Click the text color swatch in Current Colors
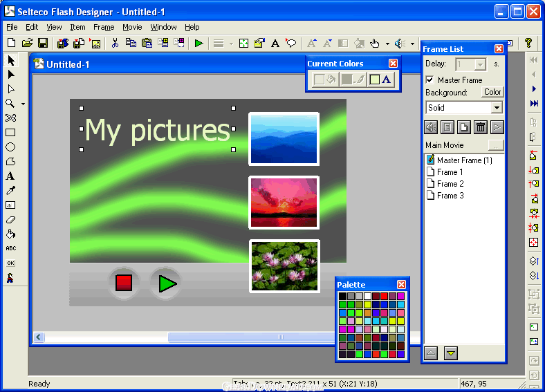Image resolution: width=545 pixels, height=392 pixels. (x=375, y=80)
